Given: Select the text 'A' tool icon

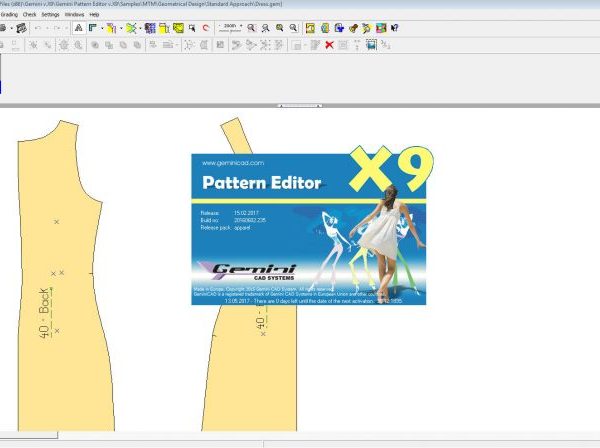Looking at the screenshot, I should pos(76,28).
